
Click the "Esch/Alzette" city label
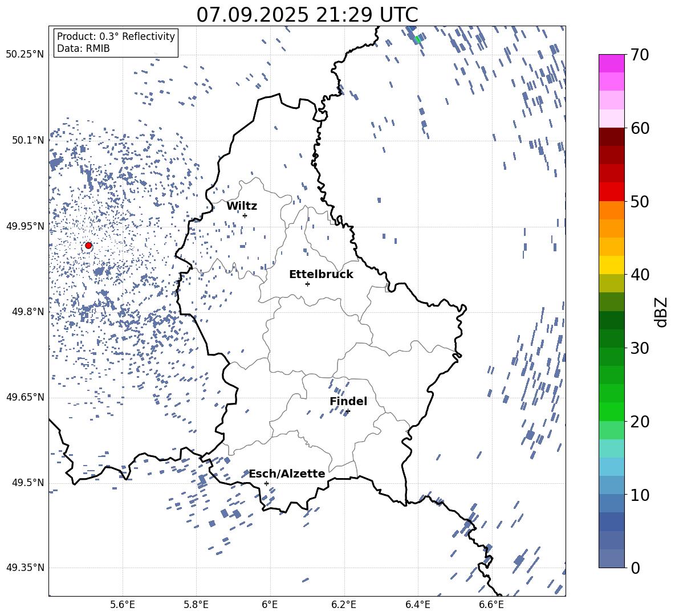287,474
